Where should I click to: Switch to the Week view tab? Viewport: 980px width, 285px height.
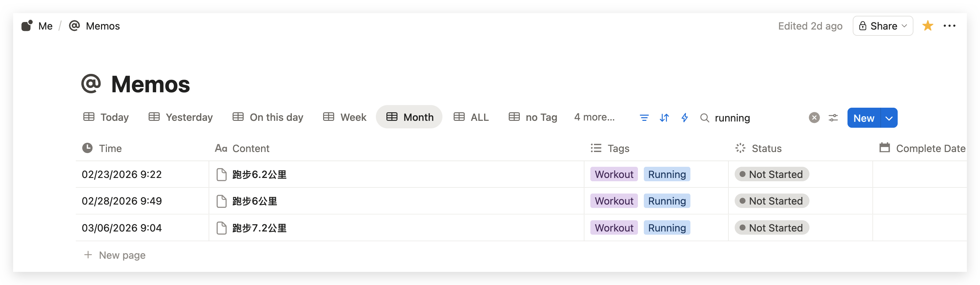(x=345, y=117)
